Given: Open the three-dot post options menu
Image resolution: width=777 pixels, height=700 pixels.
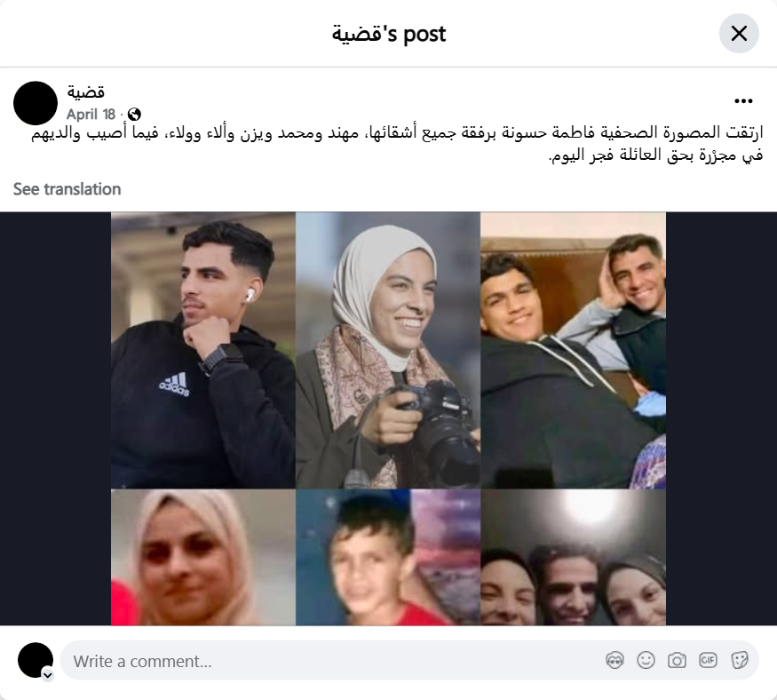Looking at the screenshot, I should pyautogui.click(x=743, y=101).
